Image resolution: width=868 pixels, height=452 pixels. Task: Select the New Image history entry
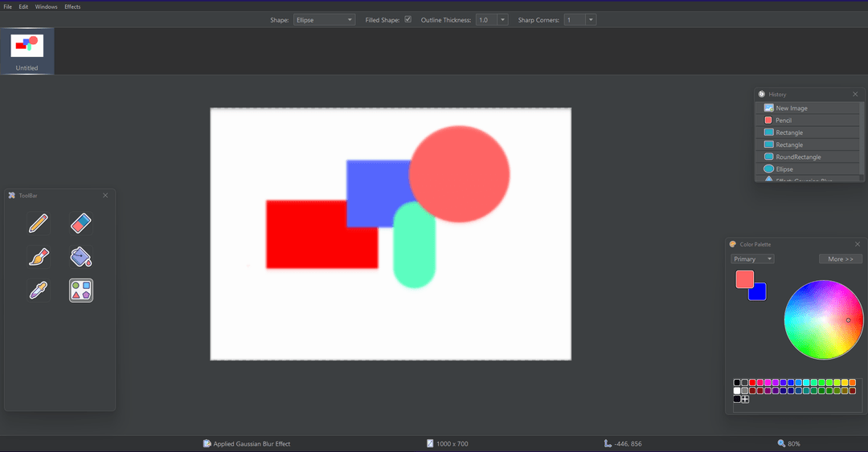pyautogui.click(x=809, y=108)
